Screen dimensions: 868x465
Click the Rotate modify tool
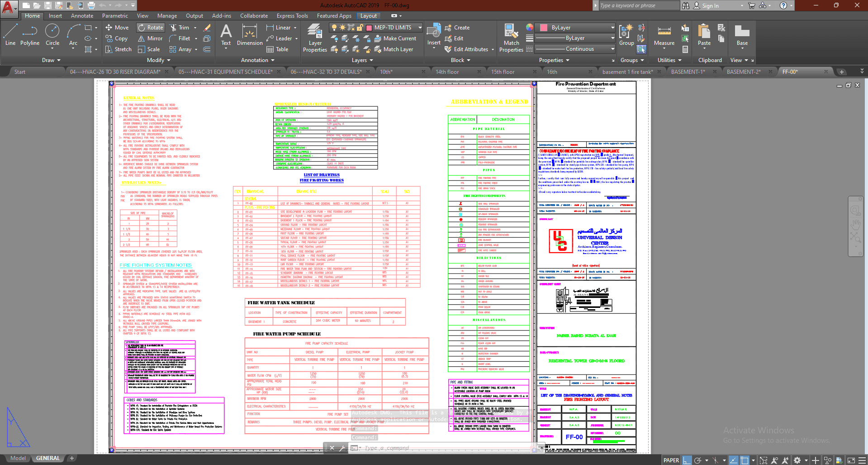[x=151, y=28]
